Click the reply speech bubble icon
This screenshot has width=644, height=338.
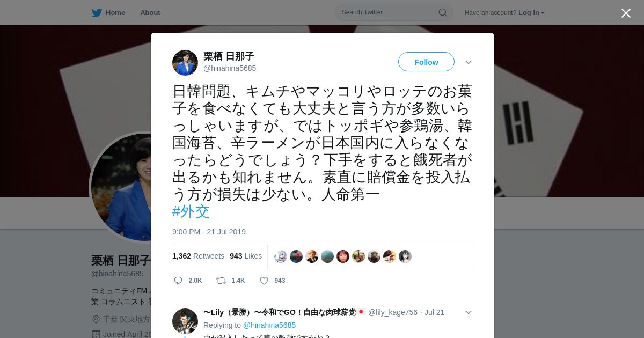point(179,281)
